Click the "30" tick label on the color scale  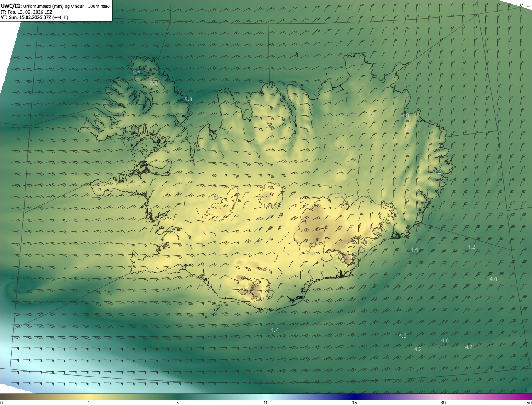click(x=443, y=403)
